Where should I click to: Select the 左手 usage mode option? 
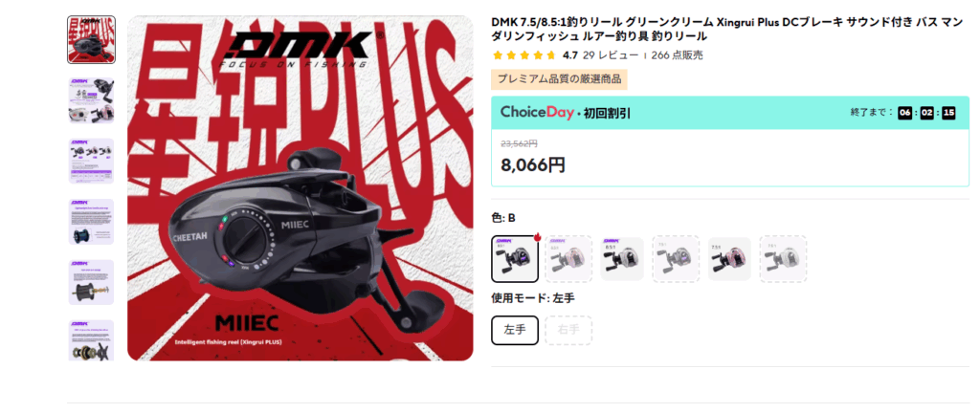point(515,331)
